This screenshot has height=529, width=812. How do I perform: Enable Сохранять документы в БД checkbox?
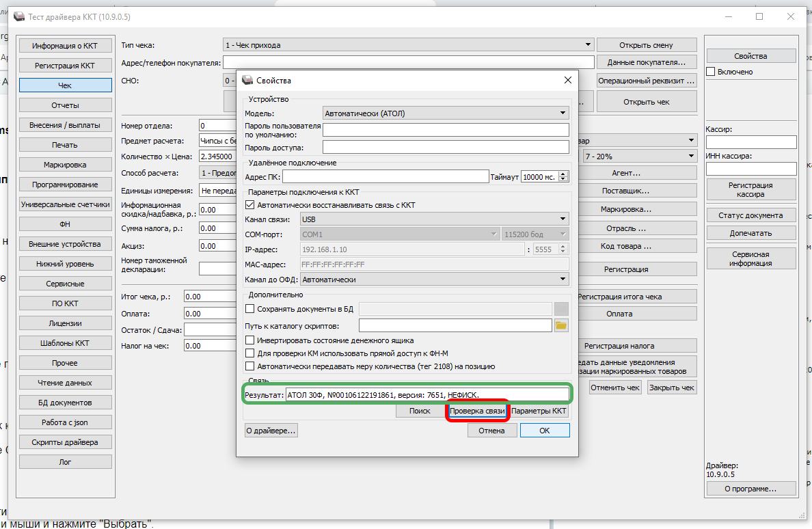249,309
